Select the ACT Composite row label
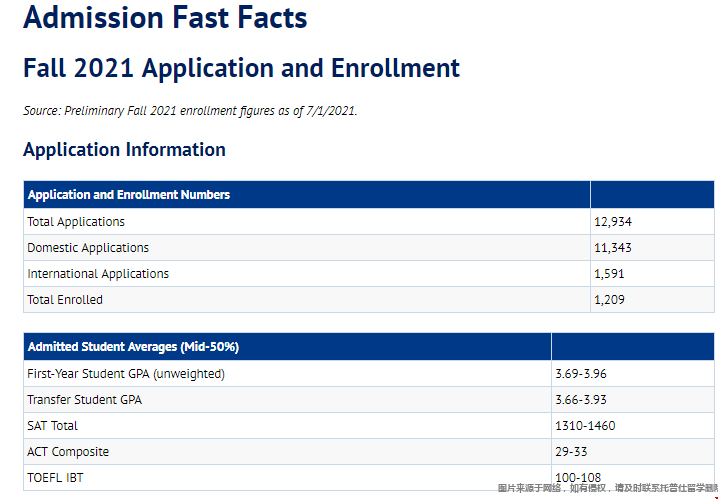 coord(68,452)
